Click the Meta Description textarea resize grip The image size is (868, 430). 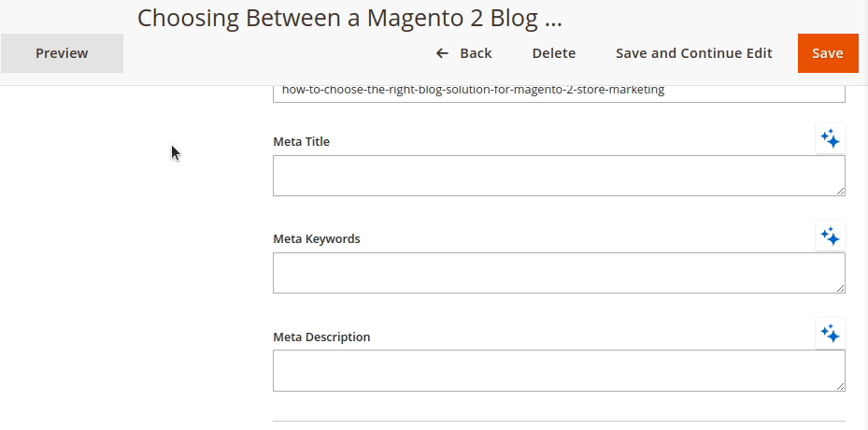pos(840,385)
